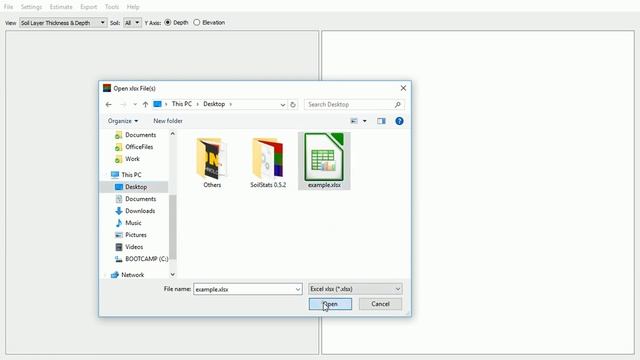Select the Others folder
Screen dimensions: 640x360
[212, 162]
